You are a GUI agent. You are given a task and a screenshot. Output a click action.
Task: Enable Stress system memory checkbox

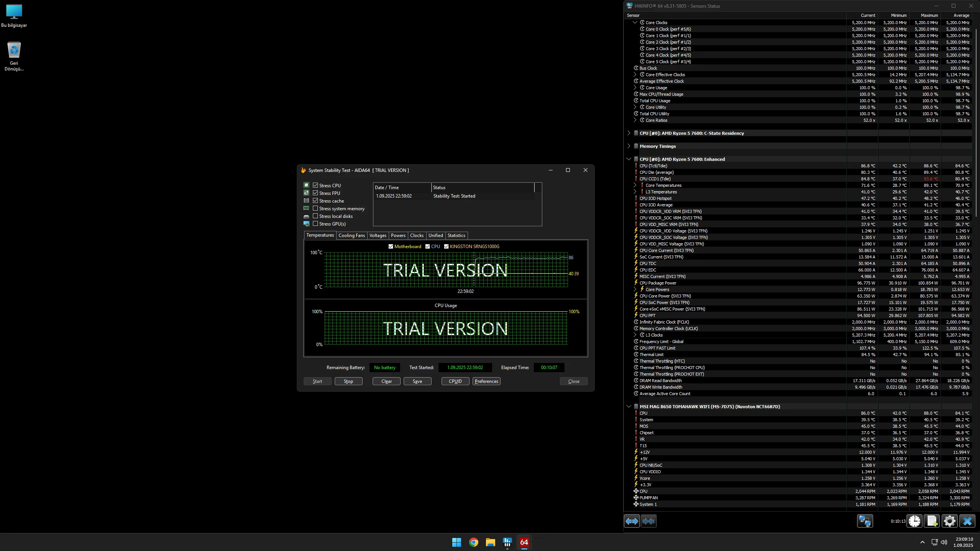316,208
